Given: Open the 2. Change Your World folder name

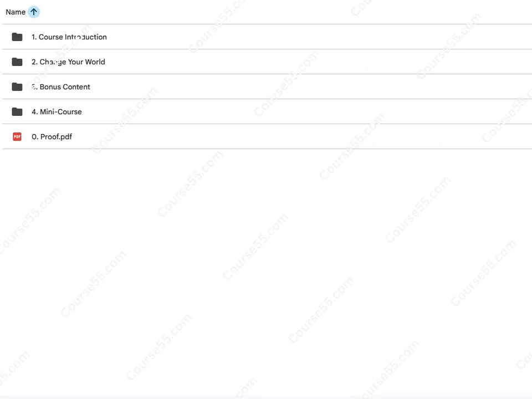Looking at the screenshot, I should tap(68, 62).
